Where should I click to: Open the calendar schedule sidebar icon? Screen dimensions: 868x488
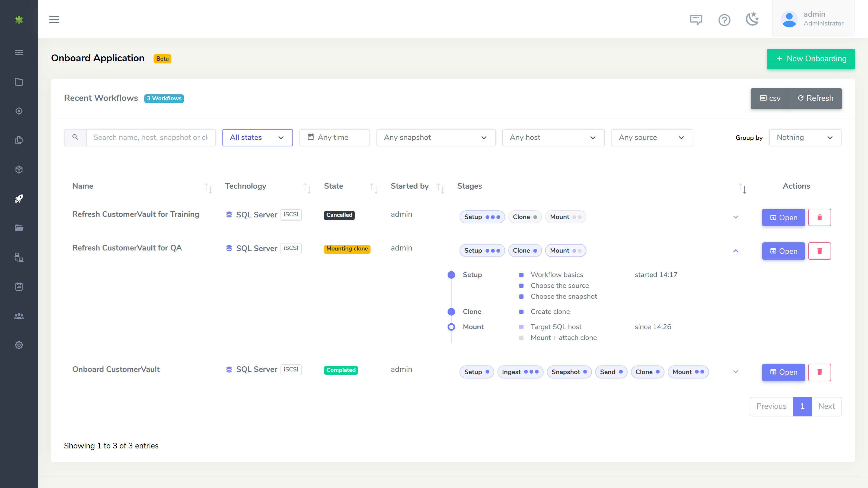[19, 287]
